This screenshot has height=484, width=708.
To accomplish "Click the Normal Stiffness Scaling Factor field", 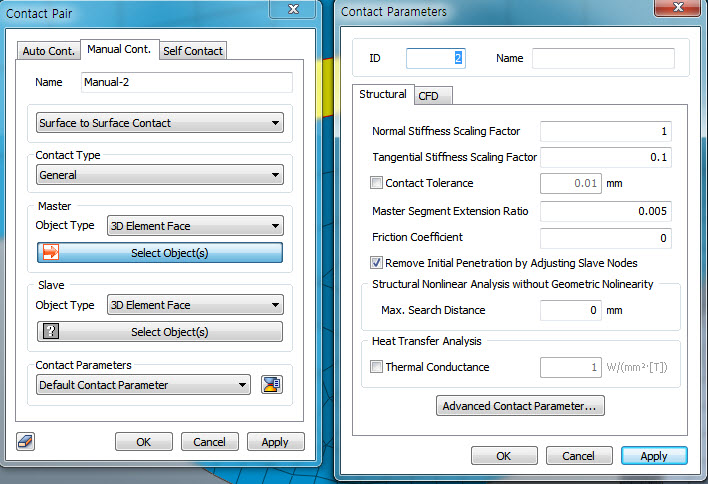I will [606, 131].
